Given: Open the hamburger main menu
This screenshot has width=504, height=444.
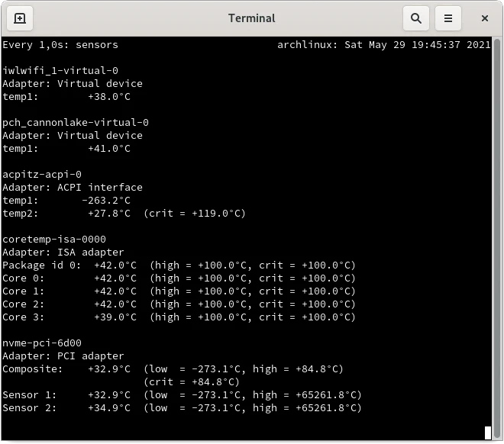Looking at the screenshot, I should point(448,18).
